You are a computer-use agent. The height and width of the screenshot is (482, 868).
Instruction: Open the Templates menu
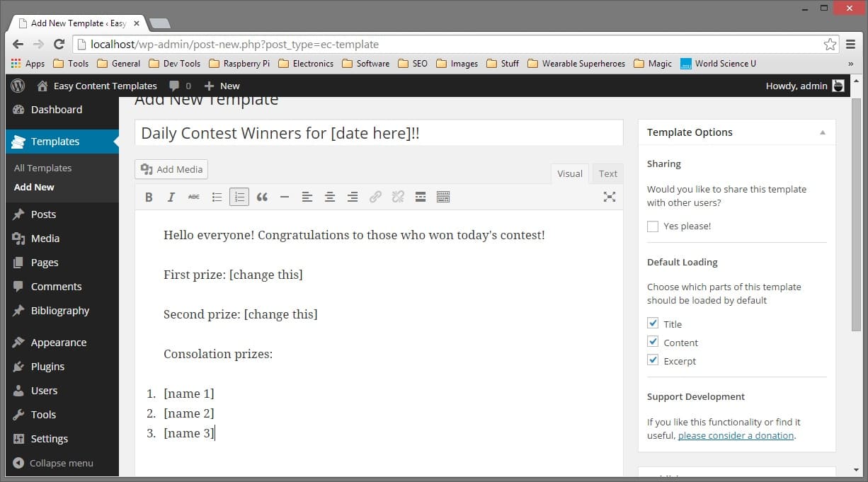coord(62,142)
